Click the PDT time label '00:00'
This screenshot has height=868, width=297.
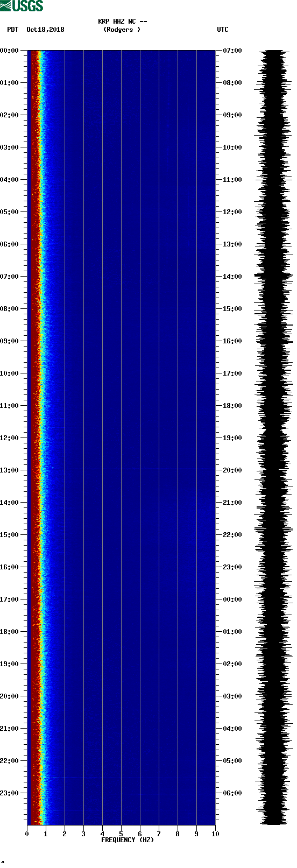click(x=10, y=51)
